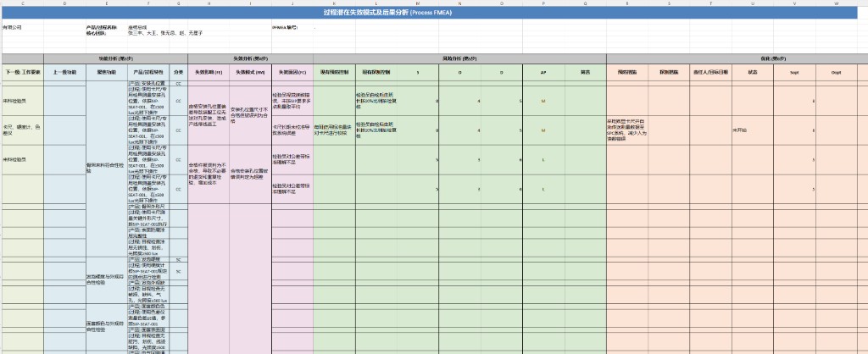Click the core team names cell starting '张三丰'
Screen dimensions: 868x354
pos(166,33)
